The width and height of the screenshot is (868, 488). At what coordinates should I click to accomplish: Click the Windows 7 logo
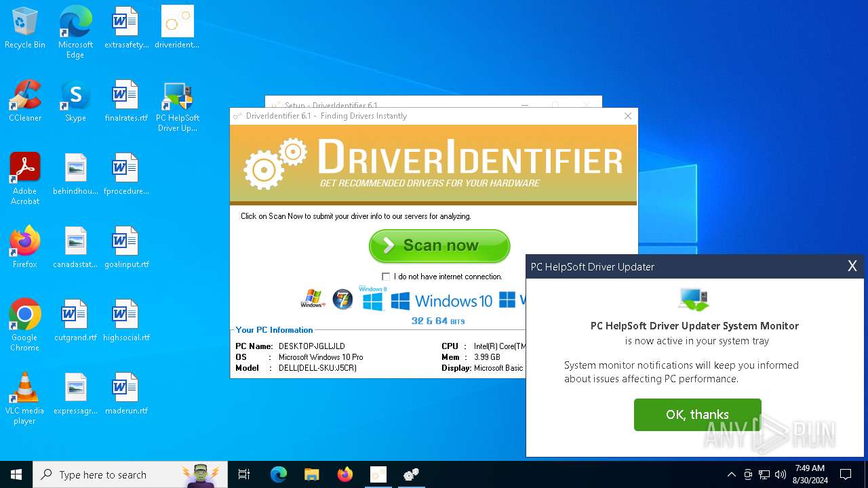click(342, 299)
